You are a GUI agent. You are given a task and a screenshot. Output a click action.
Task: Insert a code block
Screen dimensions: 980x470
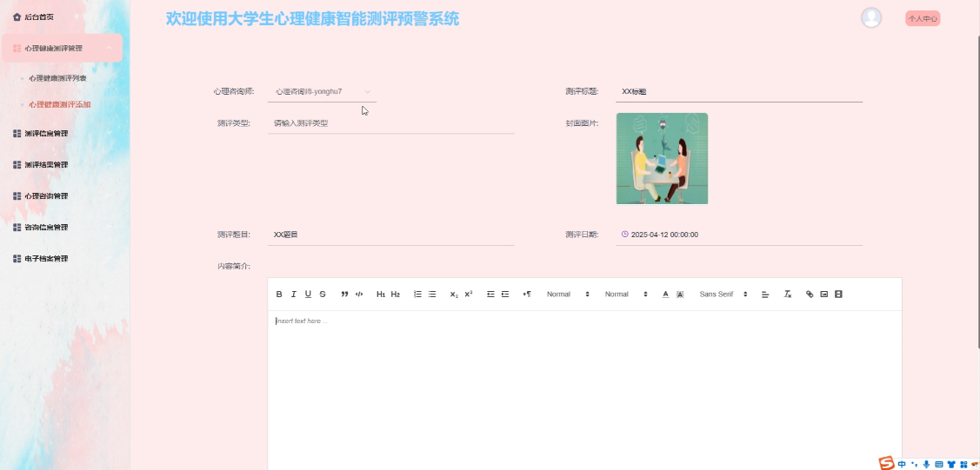tap(359, 294)
